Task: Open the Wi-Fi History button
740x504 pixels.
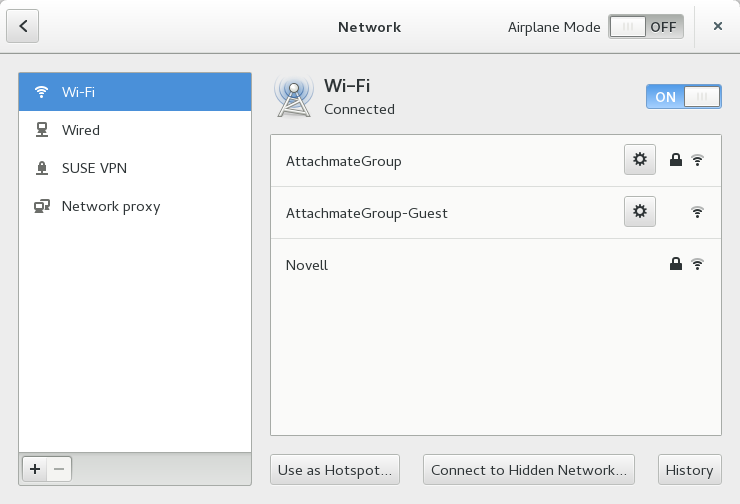Action: [x=689, y=470]
